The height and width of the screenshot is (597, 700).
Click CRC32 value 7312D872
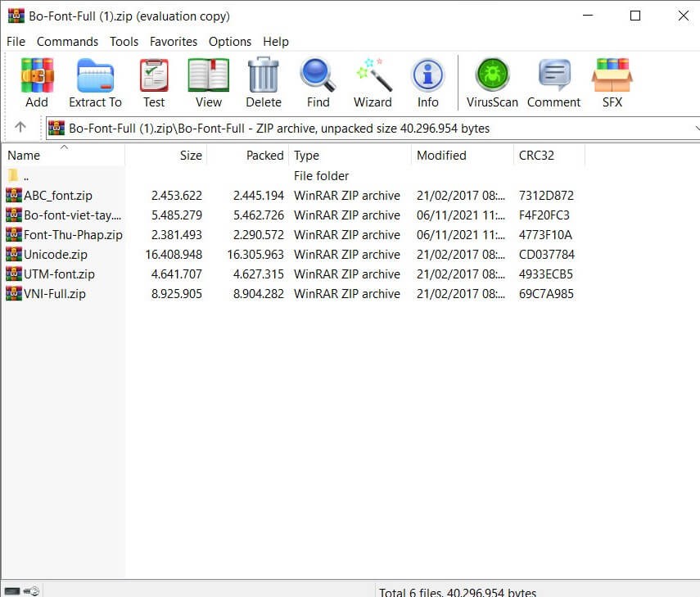[546, 195]
